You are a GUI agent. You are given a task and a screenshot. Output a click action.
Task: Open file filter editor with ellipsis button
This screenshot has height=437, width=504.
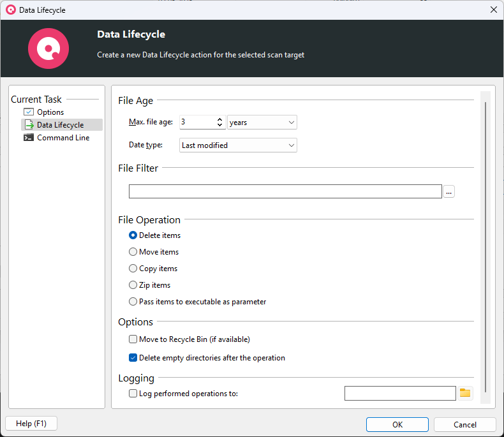pyautogui.click(x=449, y=191)
